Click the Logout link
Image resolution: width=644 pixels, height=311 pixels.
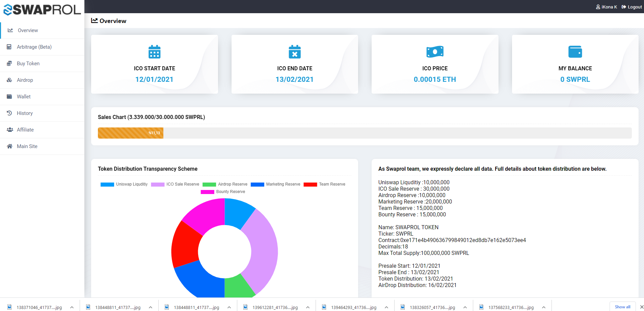pyautogui.click(x=632, y=7)
